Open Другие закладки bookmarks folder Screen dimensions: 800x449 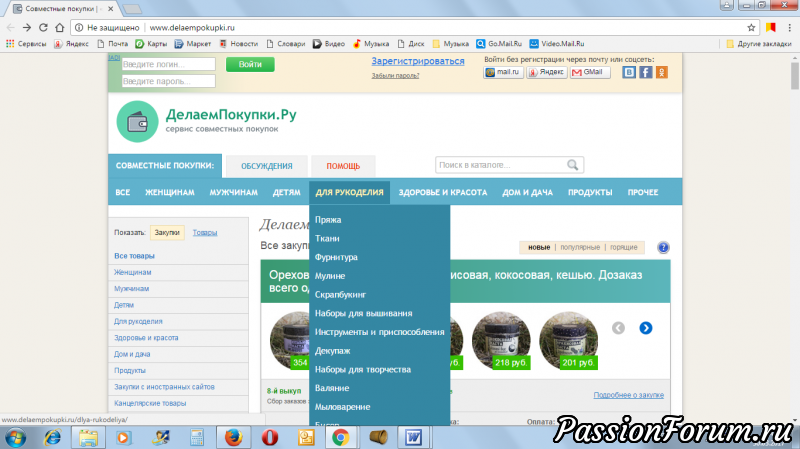[x=759, y=44]
